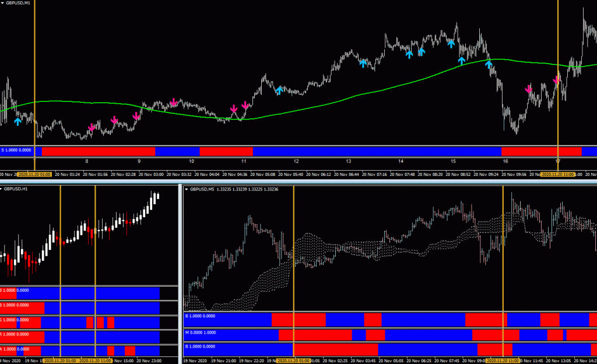
Task: Select the 2020.11.20 01:00 date marker on M1 chart
Action: (x=34, y=175)
